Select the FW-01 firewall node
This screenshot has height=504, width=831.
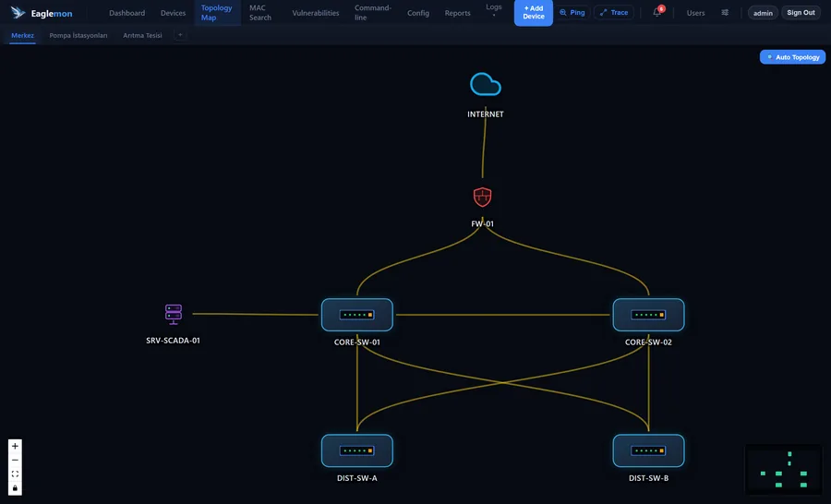coord(482,198)
